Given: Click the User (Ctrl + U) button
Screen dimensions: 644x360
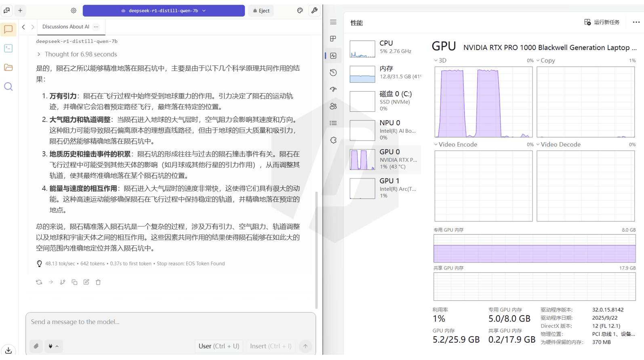Looking at the screenshot, I should pos(219,346).
